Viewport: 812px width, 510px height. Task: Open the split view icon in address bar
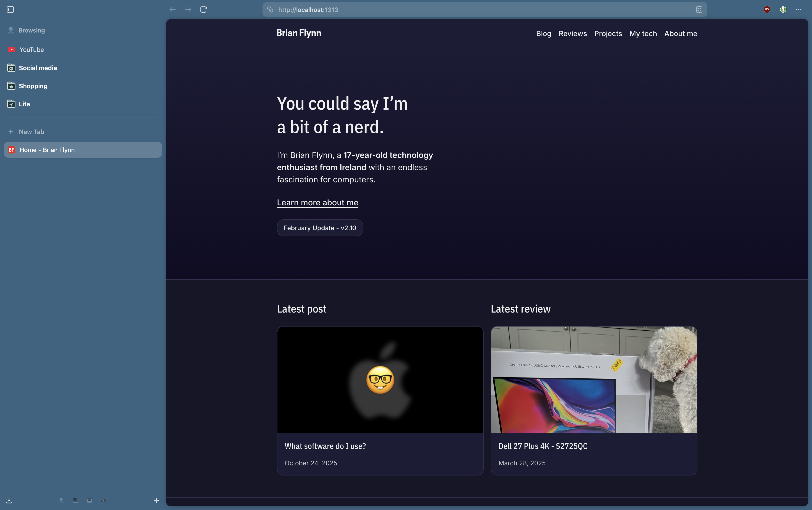coord(699,10)
